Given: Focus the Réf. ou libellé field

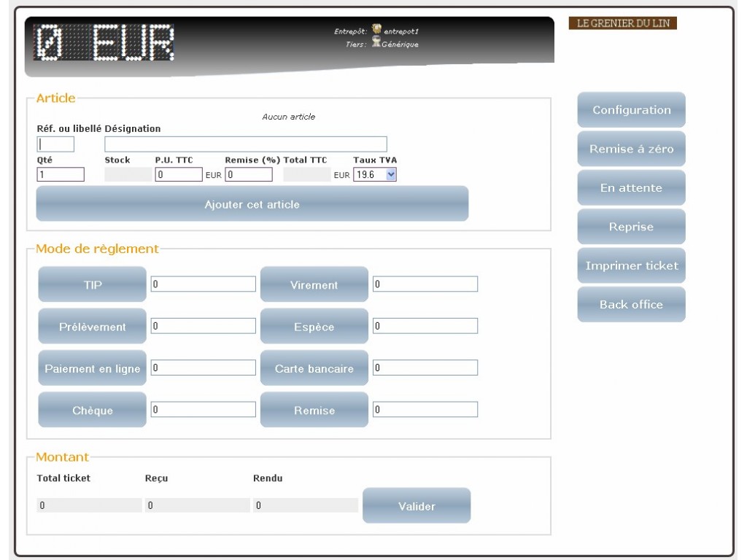Looking at the screenshot, I should (55, 144).
